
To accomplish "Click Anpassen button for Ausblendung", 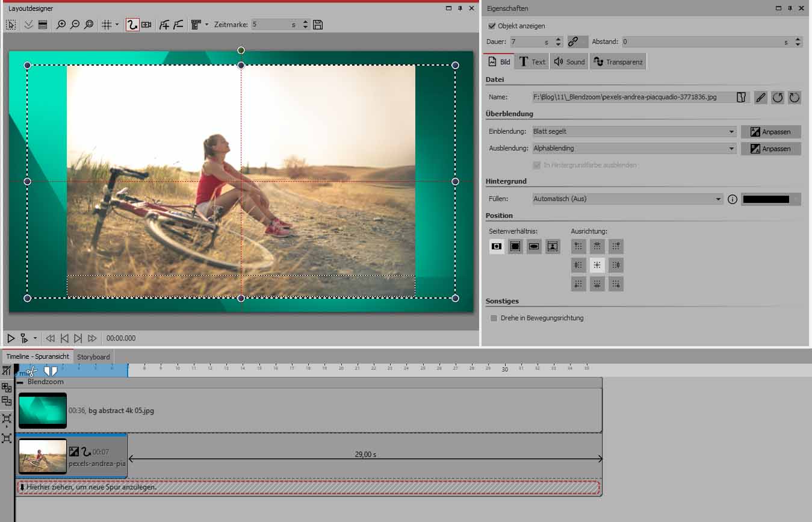I will [770, 149].
